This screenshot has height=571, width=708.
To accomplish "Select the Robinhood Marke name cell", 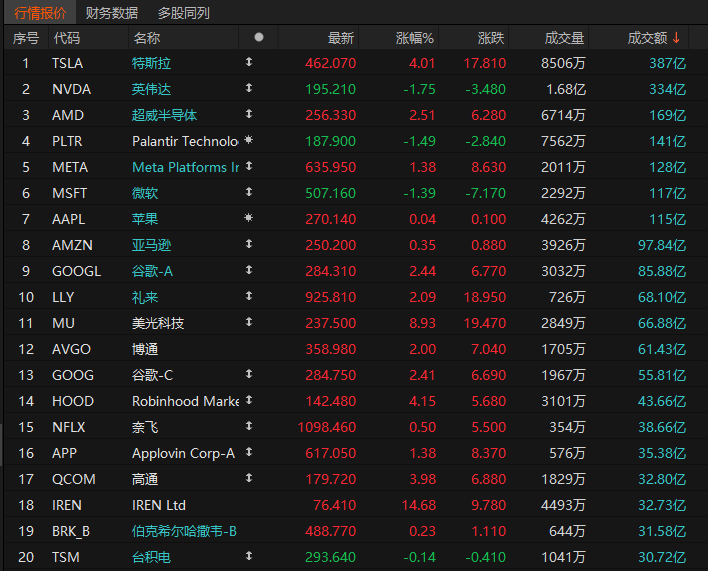I will tap(186, 401).
